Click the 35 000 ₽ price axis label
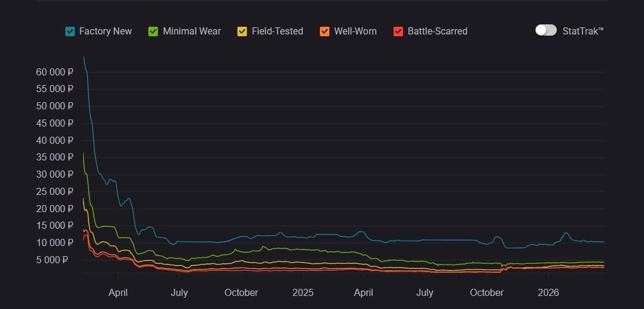This screenshot has width=644, height=309. [55, 157]
